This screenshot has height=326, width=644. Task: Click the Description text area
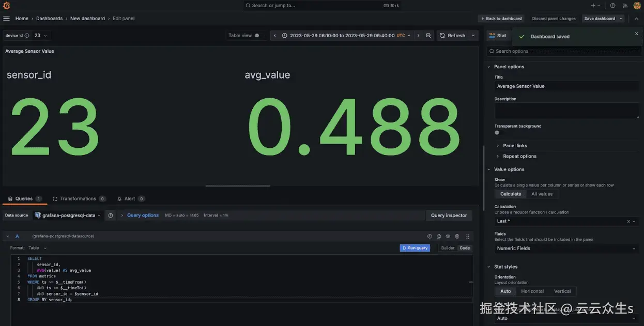(x=566, y=111)
